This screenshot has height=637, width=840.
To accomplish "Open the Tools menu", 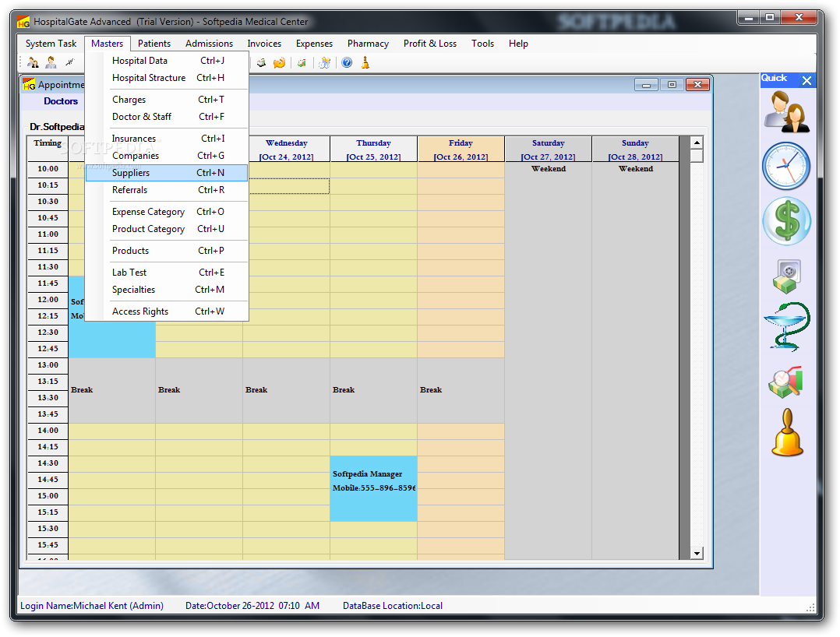I will pos(482,44).
